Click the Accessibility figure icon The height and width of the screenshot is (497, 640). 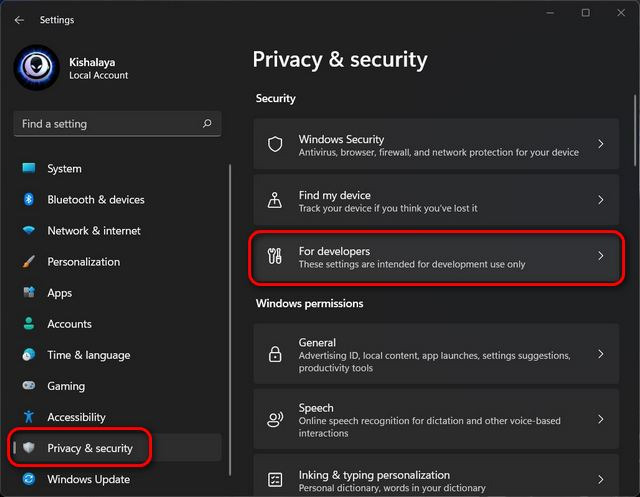pos(29,417)
